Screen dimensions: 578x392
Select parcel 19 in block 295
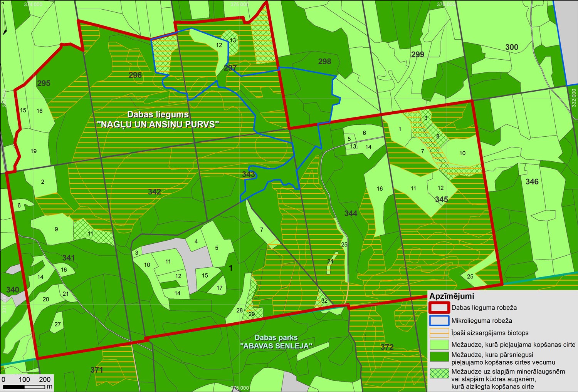[34, 151]
